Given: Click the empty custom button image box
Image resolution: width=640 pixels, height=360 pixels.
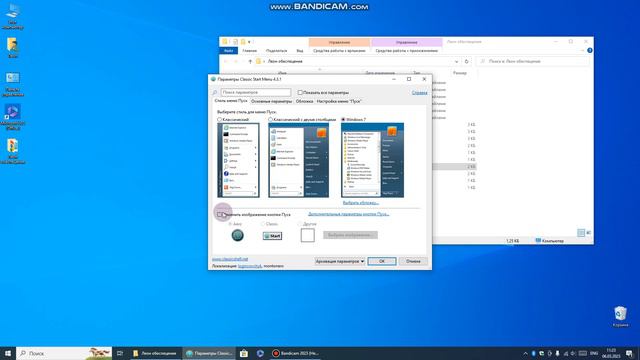Looking at the screenshot, I should pos(307,235).
